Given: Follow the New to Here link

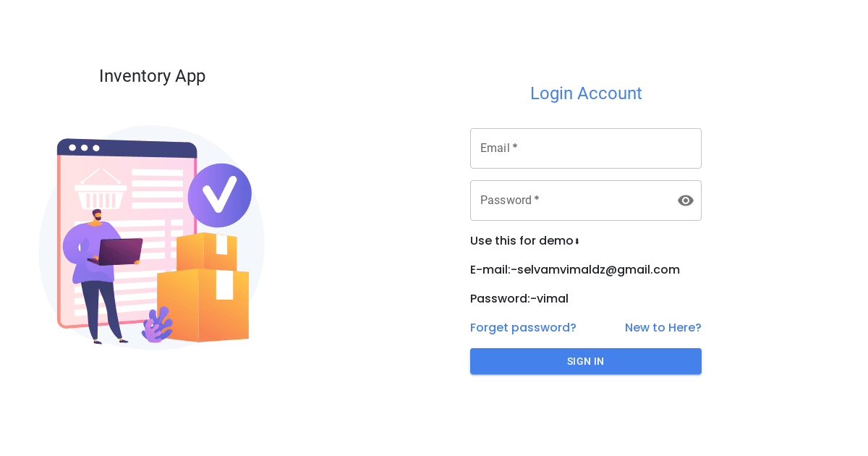Looking at the screenshot, I should 663,327.
